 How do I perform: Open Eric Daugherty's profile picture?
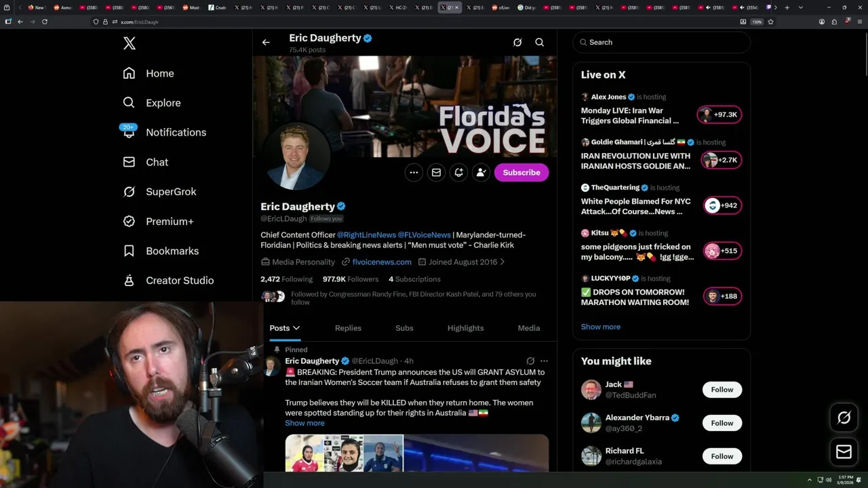point(295,156)
